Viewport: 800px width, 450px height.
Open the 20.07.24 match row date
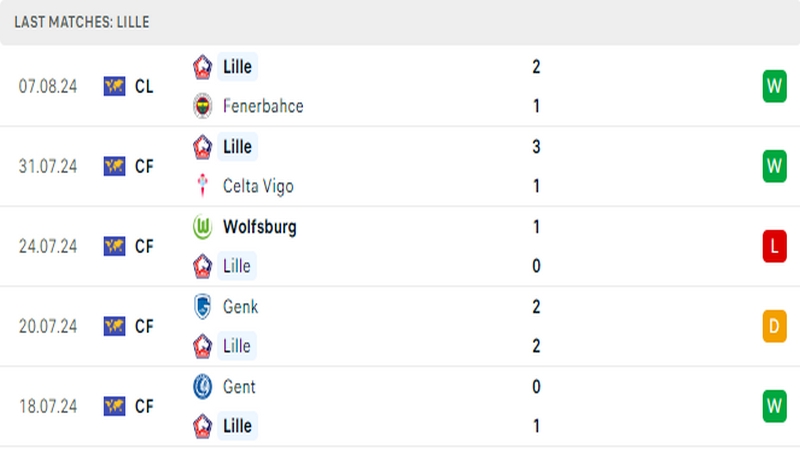(48, 327)
